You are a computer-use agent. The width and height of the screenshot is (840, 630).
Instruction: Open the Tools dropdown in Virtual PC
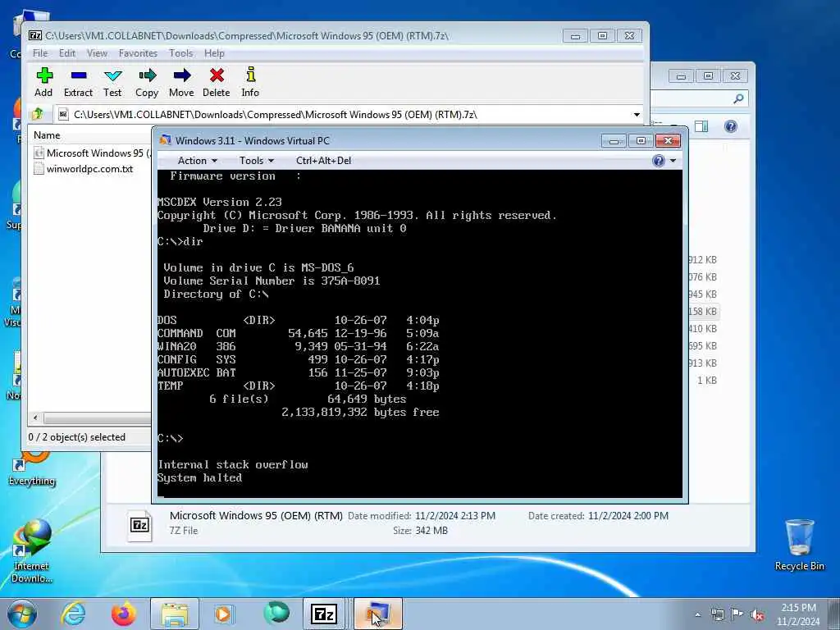point(257,161)
